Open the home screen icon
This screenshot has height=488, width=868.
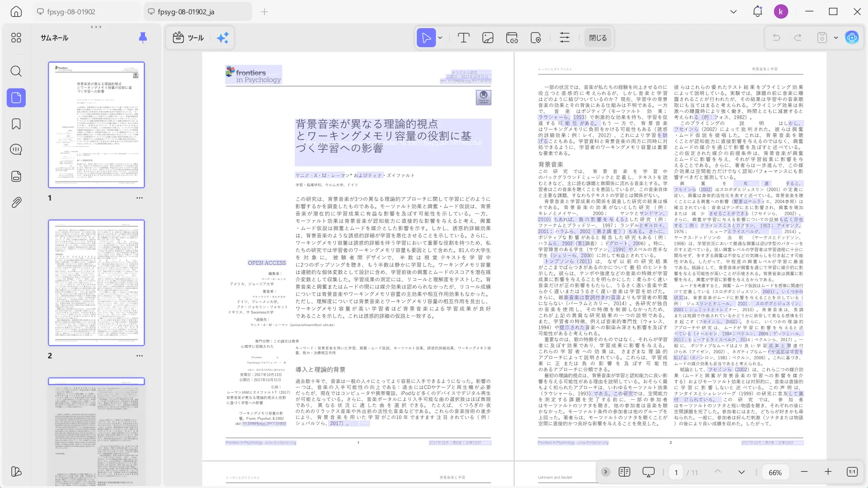[x=16, y=11]
